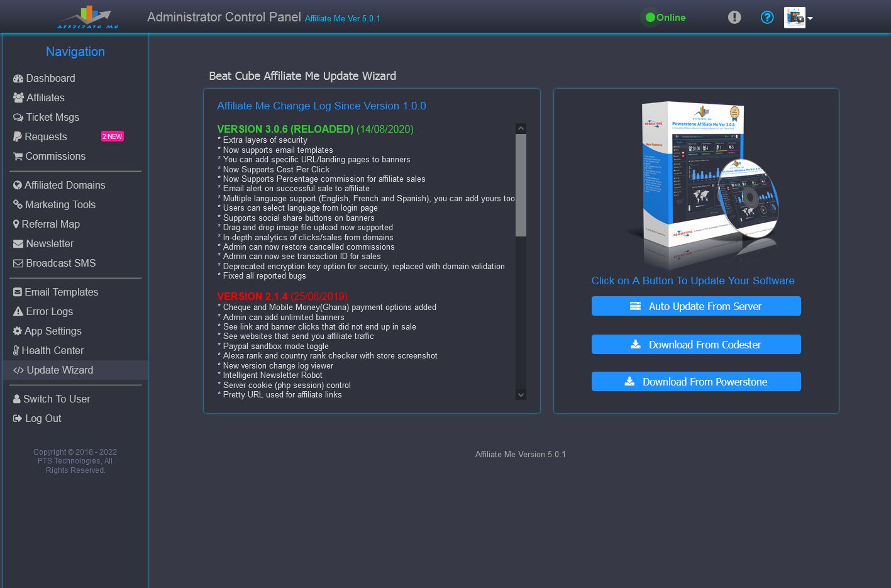Image resolution: width=891 pixels, height=588 pixels.
Task: Click the Newsletter envelope icon
Action: [18, 244]
